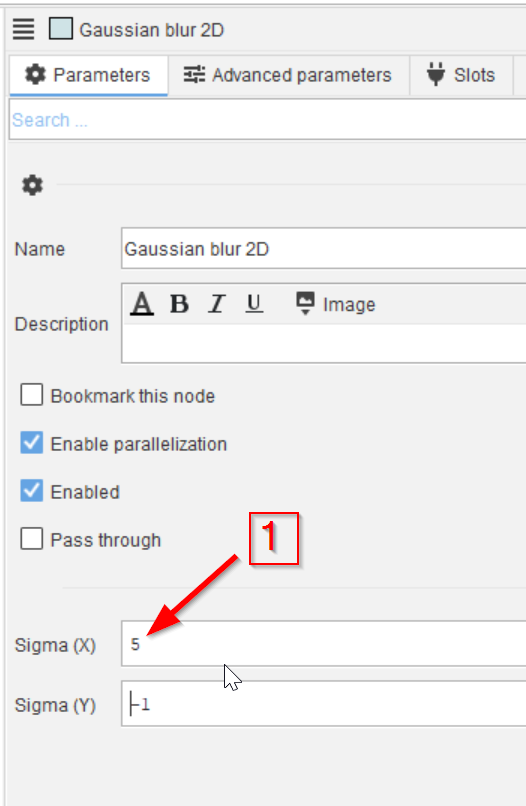Select text color A formatting icon
The height and width of the screenshot is (806, 526).
click(x=142, y=303)
